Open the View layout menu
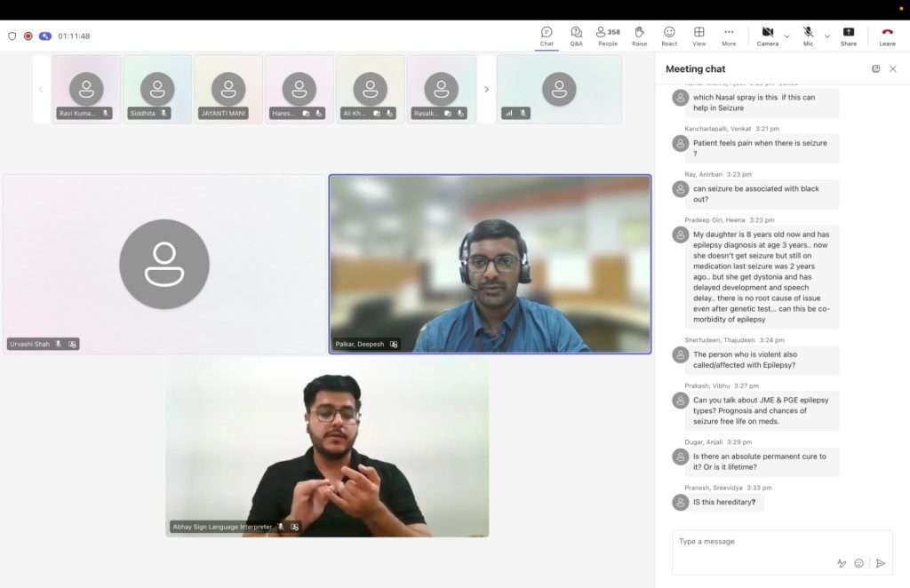910x588 pixels. tap(699, 36)
